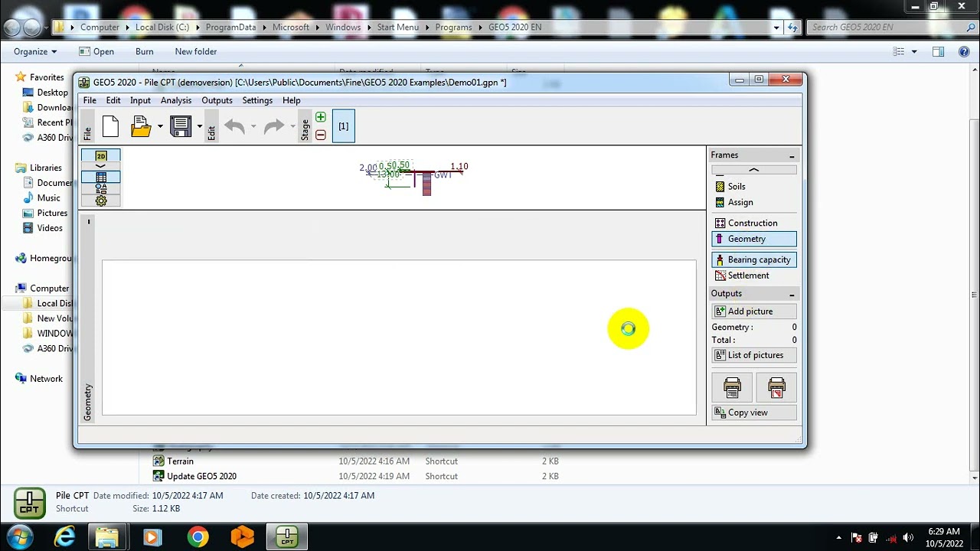
Task: Click Open in the Explorer toolbar
Action: click(96, 51)
